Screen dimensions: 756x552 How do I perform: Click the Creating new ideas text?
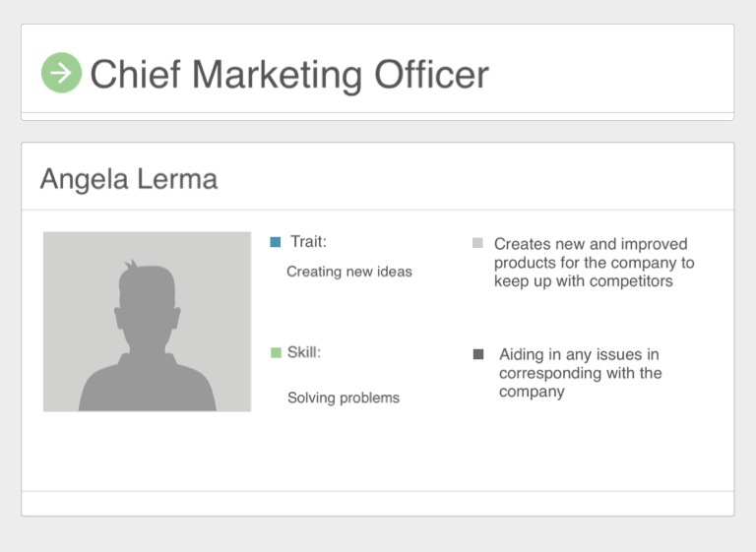(349, 272)
